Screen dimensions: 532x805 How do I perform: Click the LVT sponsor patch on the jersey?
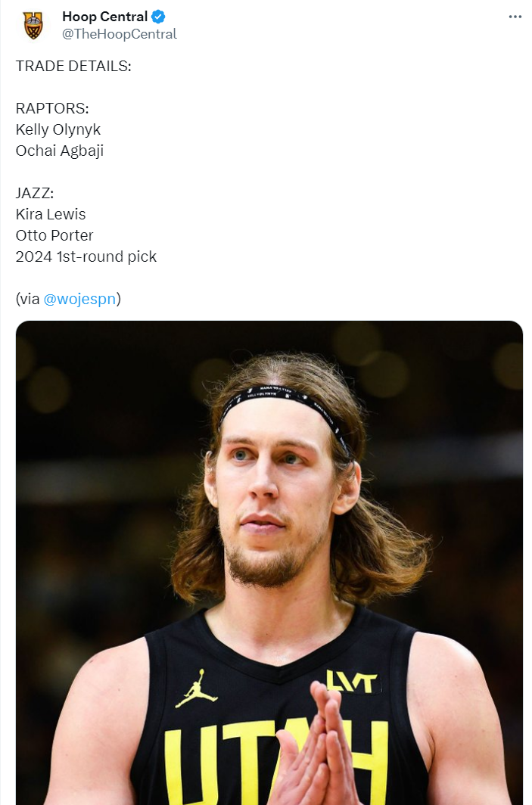point(351,681)
